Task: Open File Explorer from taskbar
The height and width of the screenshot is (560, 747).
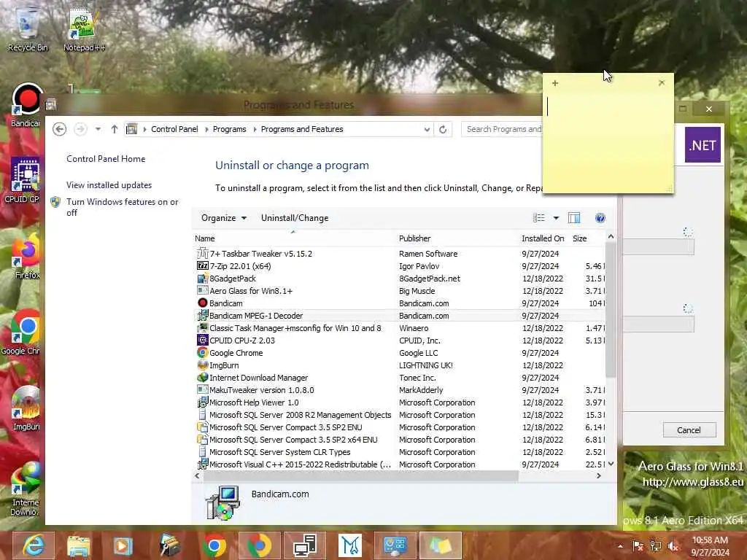Action: pos(79,545)
